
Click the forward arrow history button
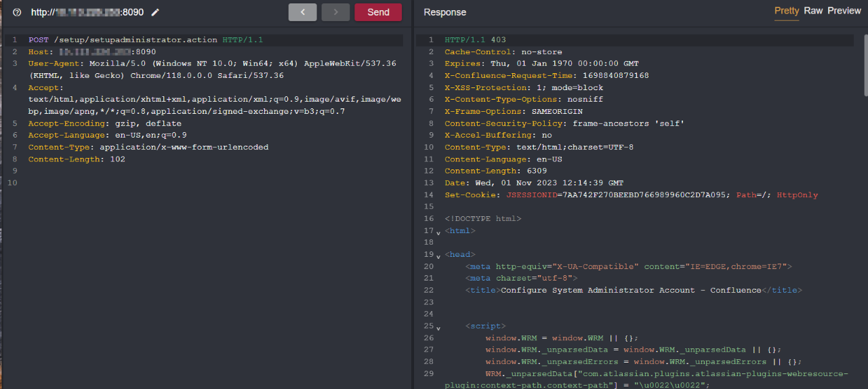[335, 12]
